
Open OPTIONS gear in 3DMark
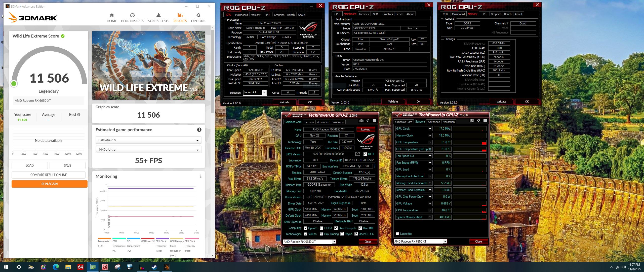click(198, 18)
